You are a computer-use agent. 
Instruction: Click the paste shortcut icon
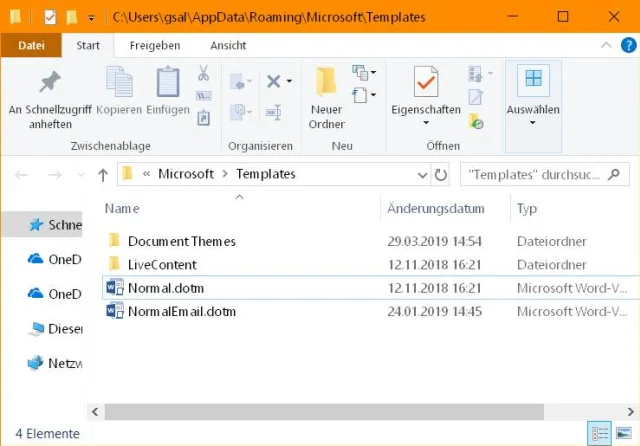pyautogui.click(x=203, y=118)
